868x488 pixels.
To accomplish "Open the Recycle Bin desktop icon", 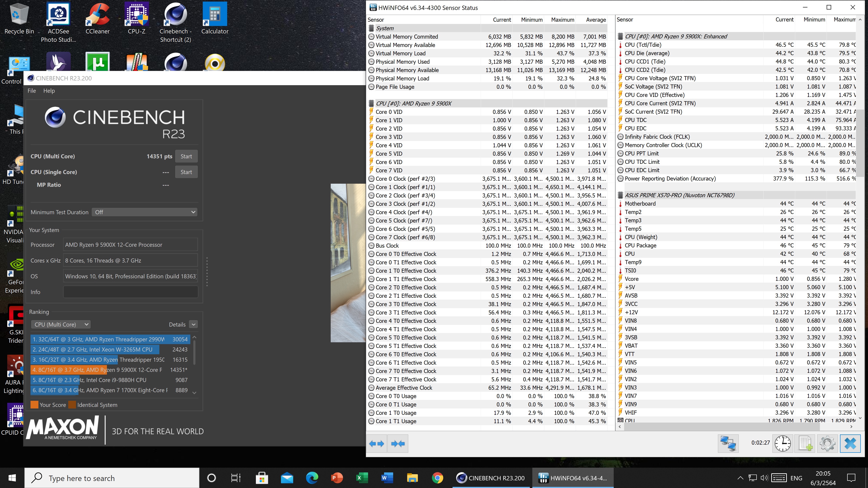I will 19,19.
